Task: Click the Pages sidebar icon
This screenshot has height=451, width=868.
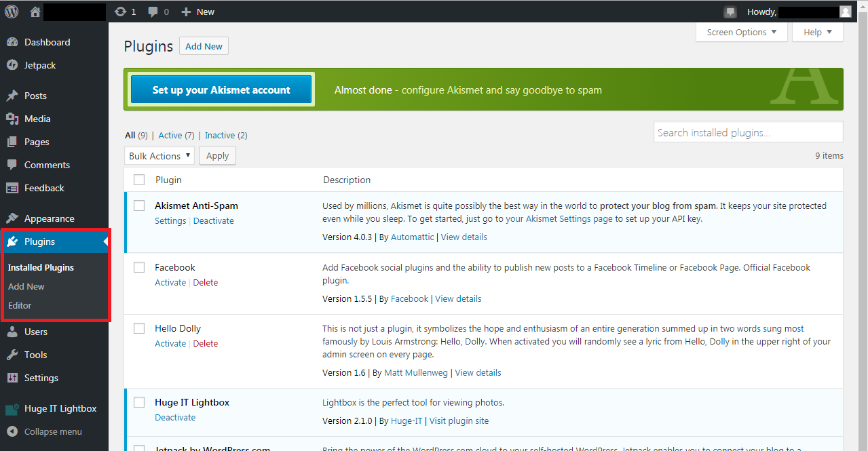Action: (x=12, y=142)
